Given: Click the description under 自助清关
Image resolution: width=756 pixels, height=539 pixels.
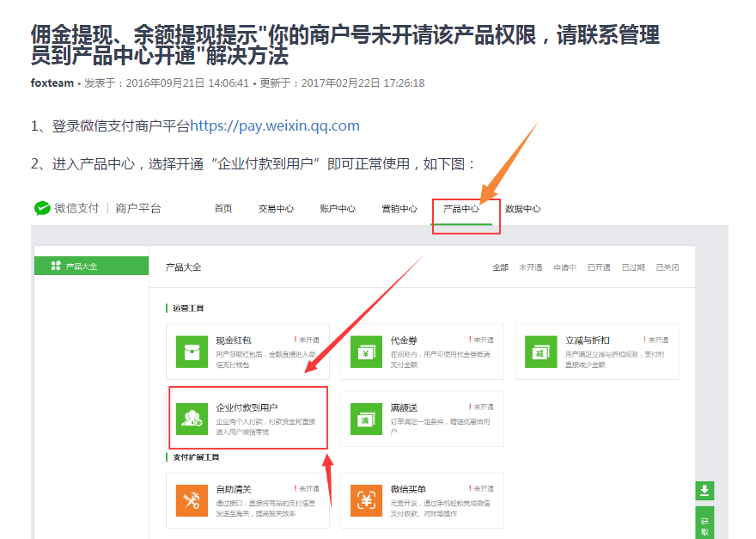Looking at the screenshot, I should click(265, 509).
